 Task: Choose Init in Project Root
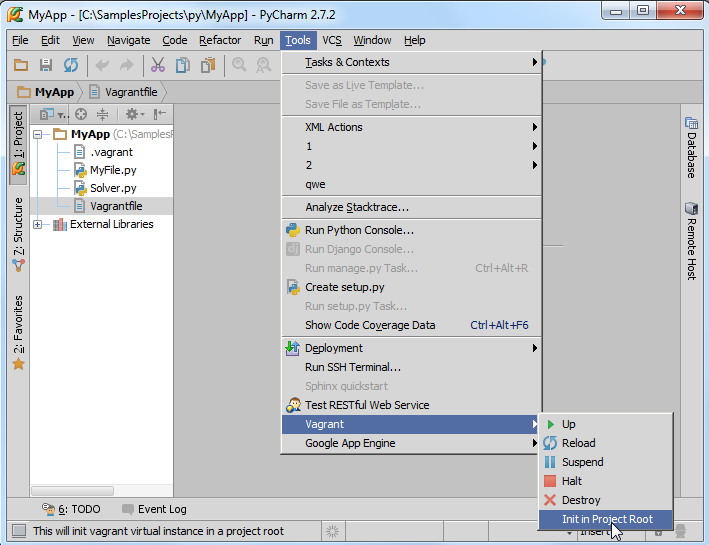(x=605, y=519)
